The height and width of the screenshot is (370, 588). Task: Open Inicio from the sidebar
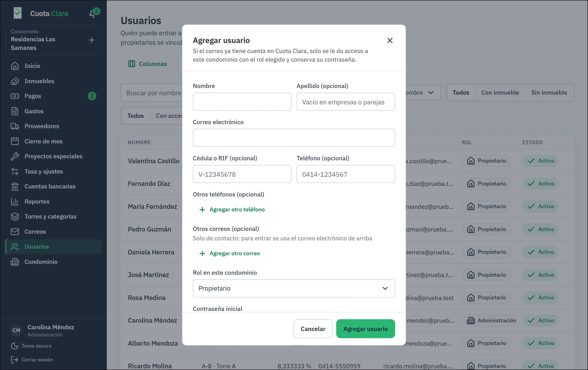pos(53,66)
